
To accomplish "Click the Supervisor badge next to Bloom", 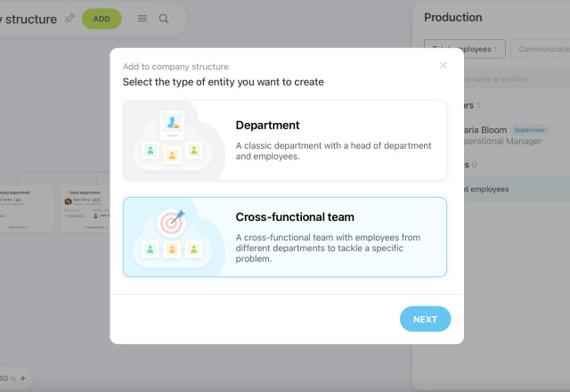I will point(530,130).
